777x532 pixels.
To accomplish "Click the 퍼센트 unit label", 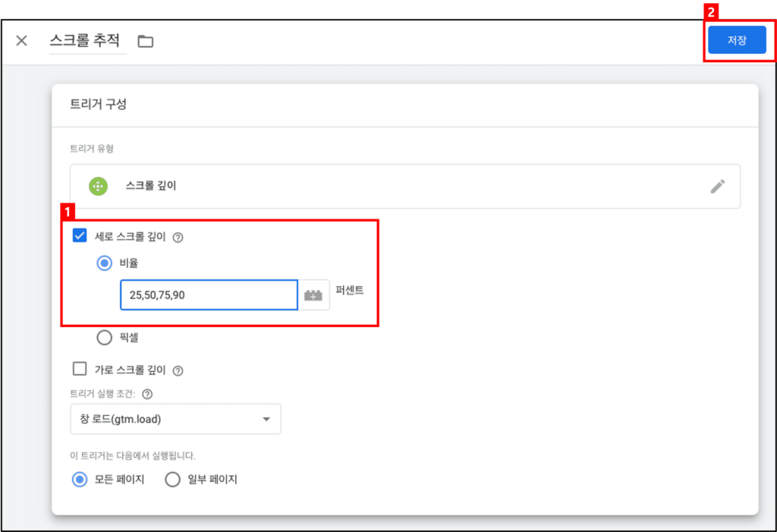I will click(350, 291).
